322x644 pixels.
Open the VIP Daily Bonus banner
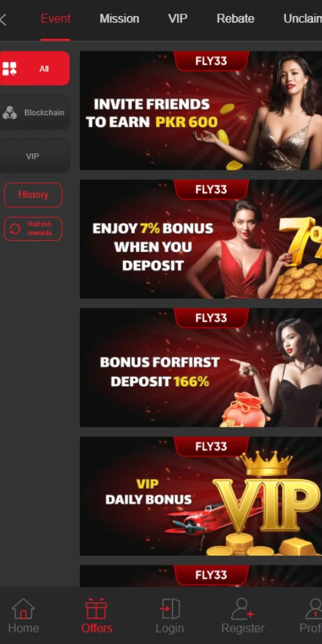coord(201,496)
